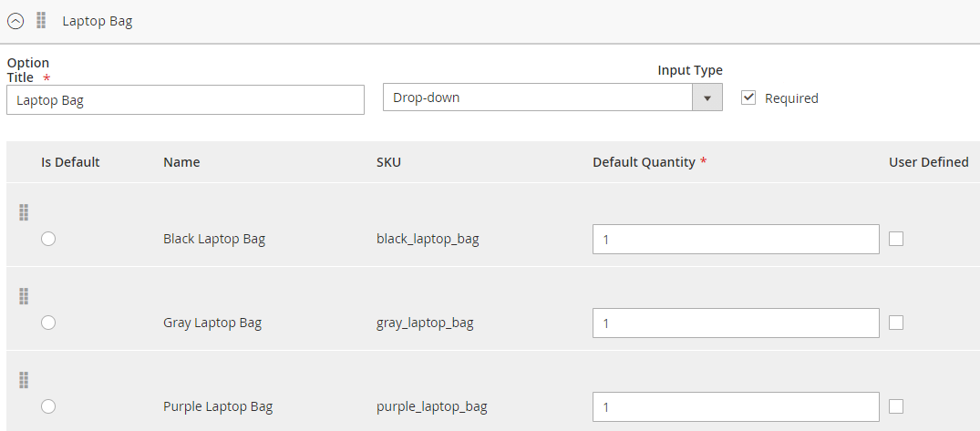Uncheck the Required checkbox
Viewport: 980px width, 431px height.
[x=749, y=97]
